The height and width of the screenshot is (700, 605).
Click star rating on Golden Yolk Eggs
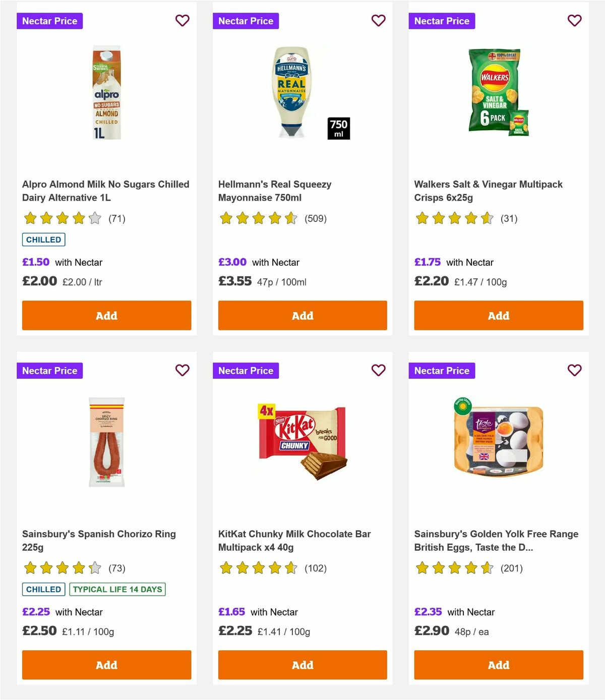[453, 568]
